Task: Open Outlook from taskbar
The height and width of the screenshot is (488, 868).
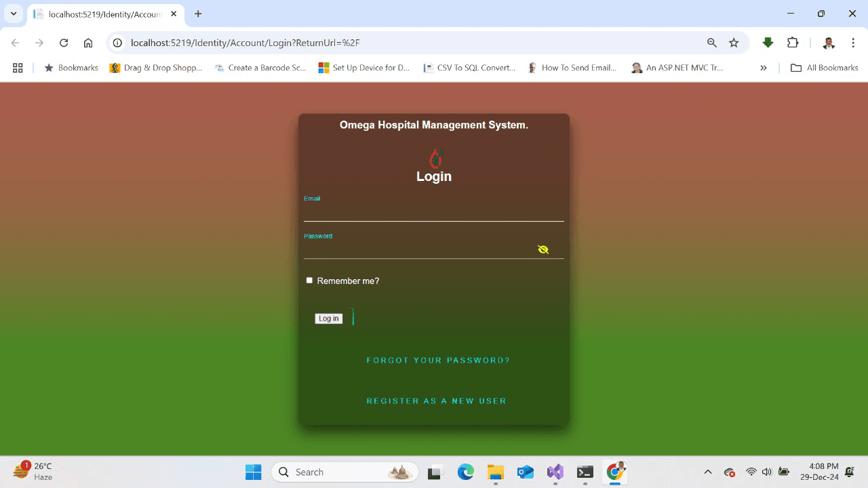Action: pyautogui.click(x=526, y=472)
